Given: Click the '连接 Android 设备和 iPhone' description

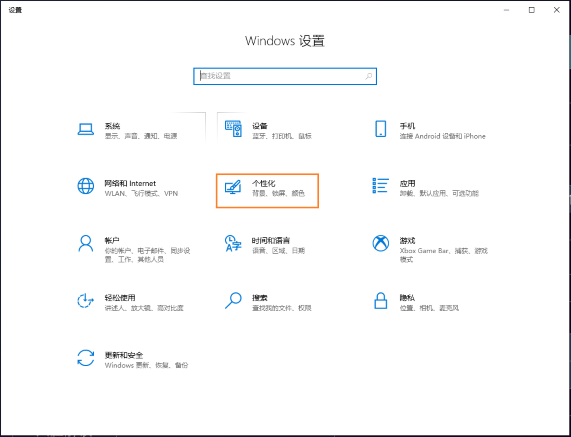Looking at the screenshot, I should pos(442,136).
